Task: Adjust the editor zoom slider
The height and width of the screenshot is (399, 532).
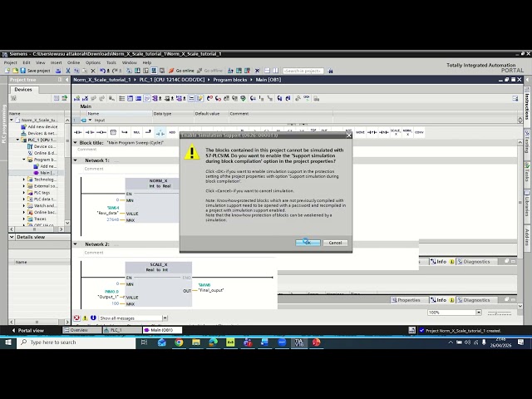Action: (500, 313)
